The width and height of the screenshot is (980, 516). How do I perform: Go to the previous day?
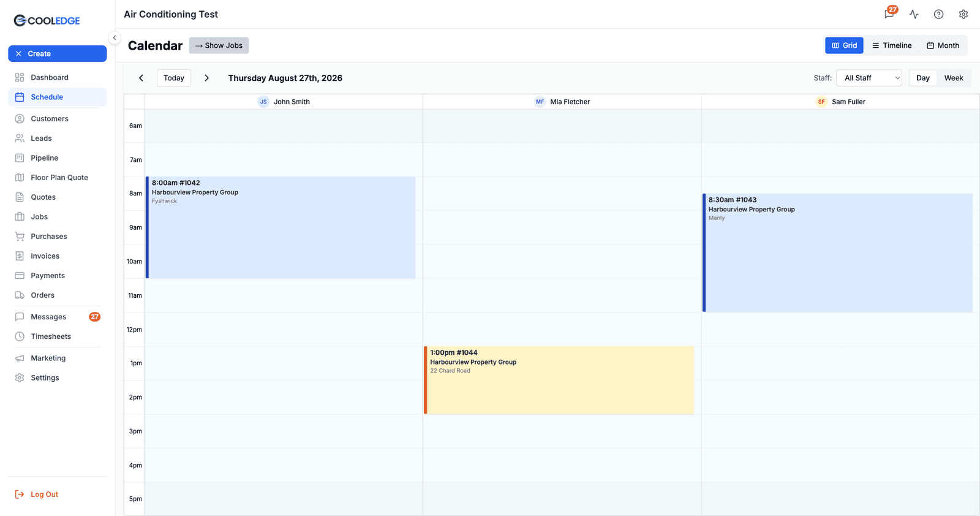[x=141, y=78]
